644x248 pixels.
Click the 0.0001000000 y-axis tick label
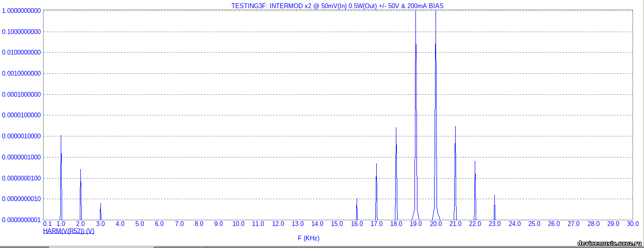pos(21,94)
